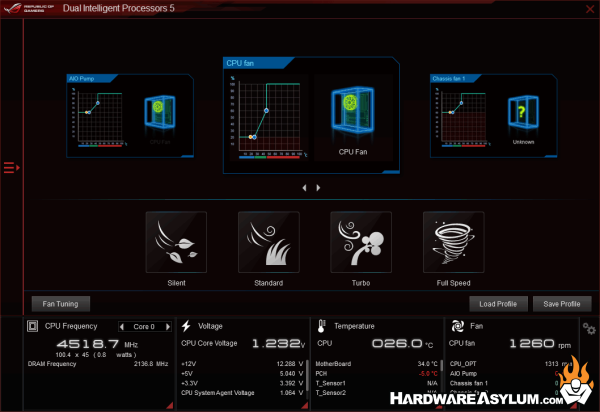Open the Fan Tuning button
This screenshot has width=600, height=412.
61,304
